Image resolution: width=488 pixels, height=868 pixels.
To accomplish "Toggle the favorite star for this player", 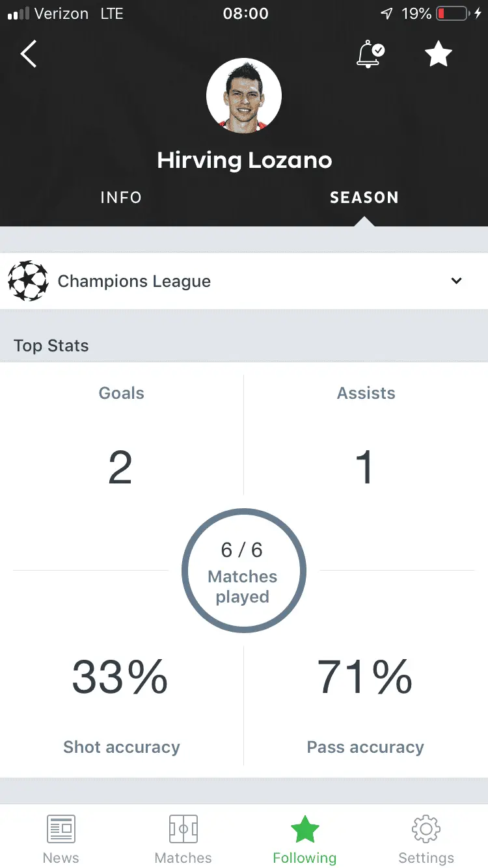I will (x=438, y=54).
